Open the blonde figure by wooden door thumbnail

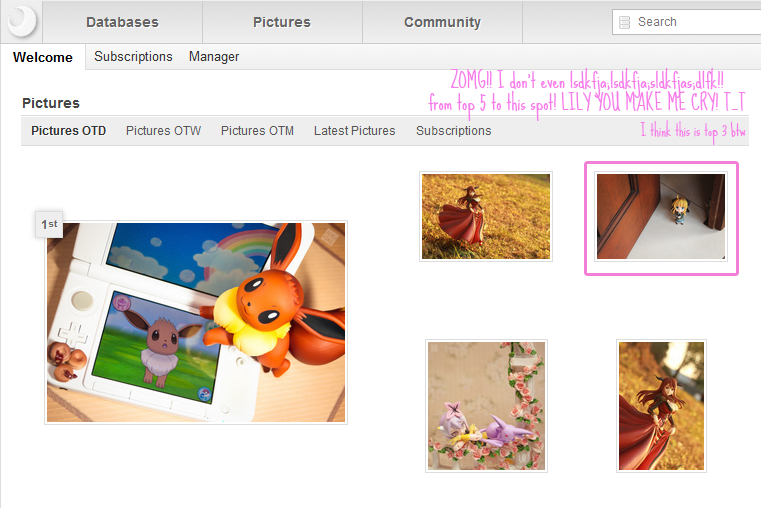pos(661,216)
